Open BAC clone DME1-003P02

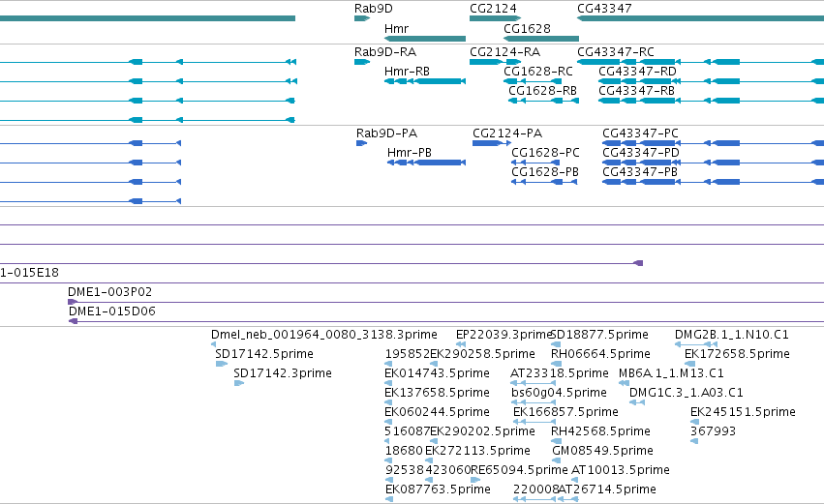109,292
